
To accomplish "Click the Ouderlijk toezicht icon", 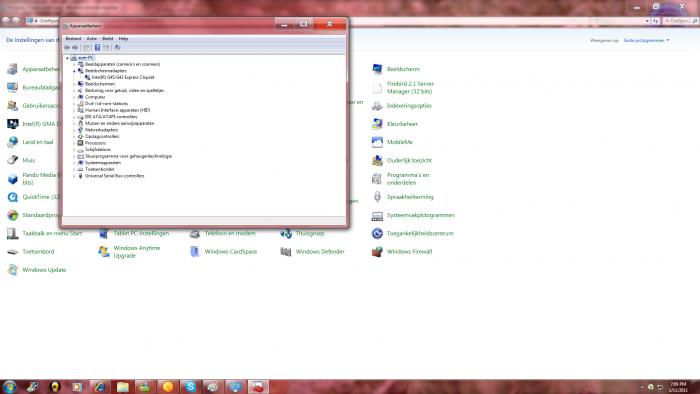I will point(377,161).
